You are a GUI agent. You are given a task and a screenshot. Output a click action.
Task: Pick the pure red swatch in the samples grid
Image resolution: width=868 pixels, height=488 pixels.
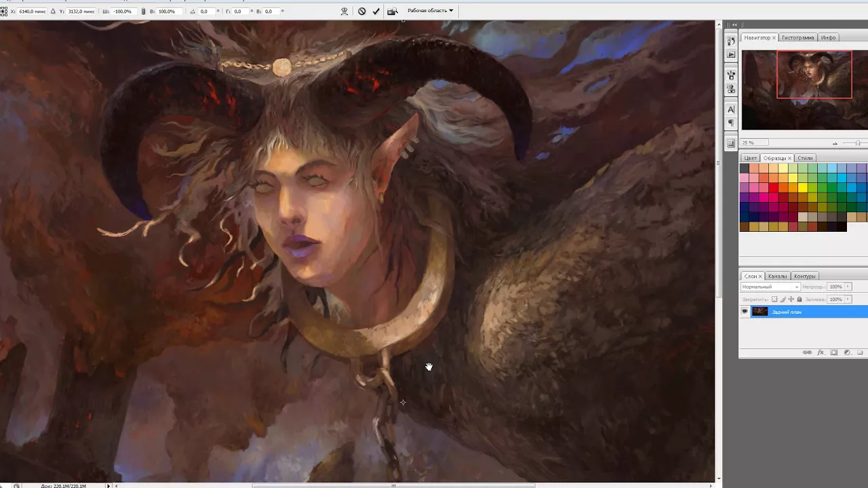[773, 187]
